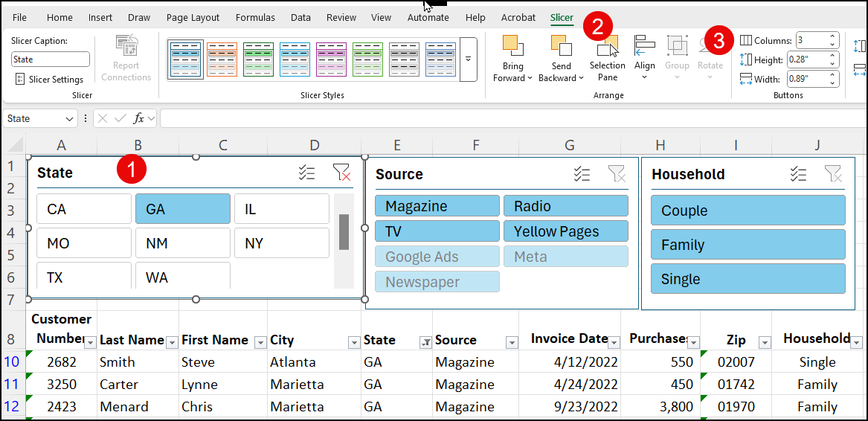Screen dimensions: 868x421
Task: Click the cell with purchase 3,800
Action: pyautogui.click(x=660, y=407)
